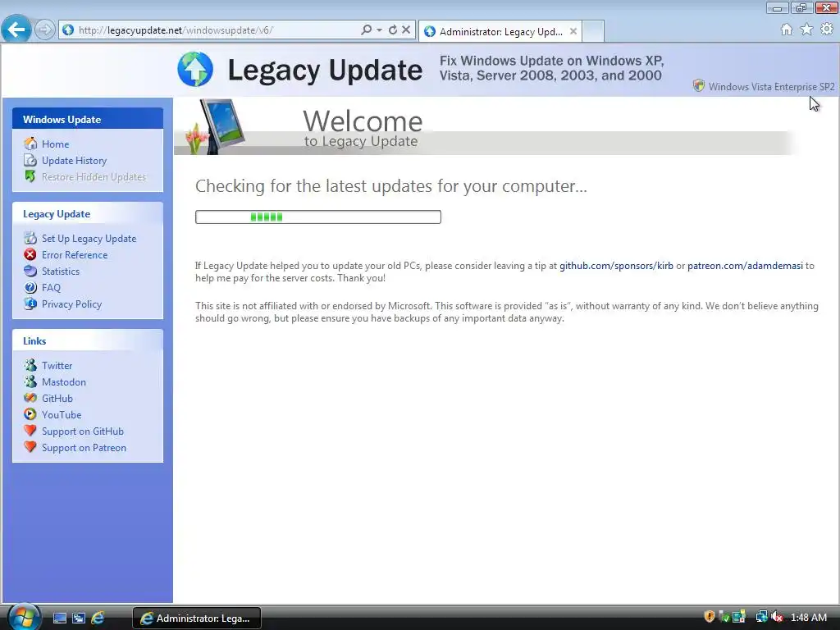
Task: Click the YouTube icon in Links panel
Action: [x=30, y=414]
